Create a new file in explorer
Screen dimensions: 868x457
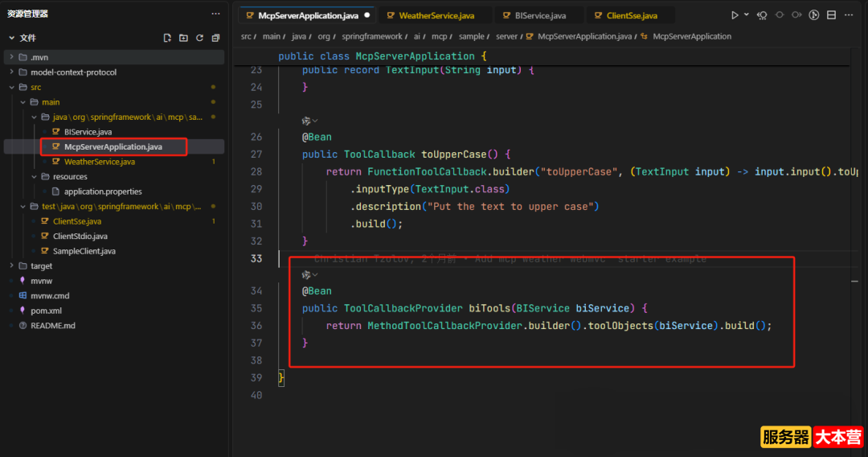click(167, 38)
